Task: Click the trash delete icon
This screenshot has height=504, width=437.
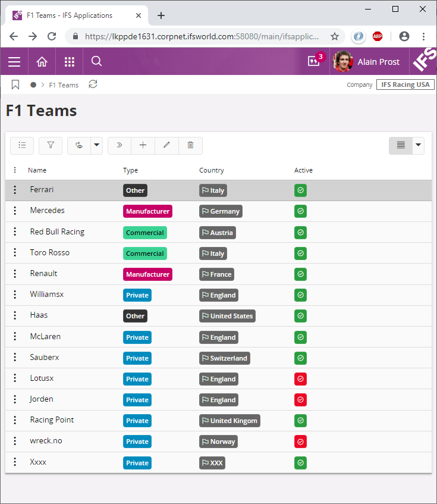Action: tap(190, 145)
